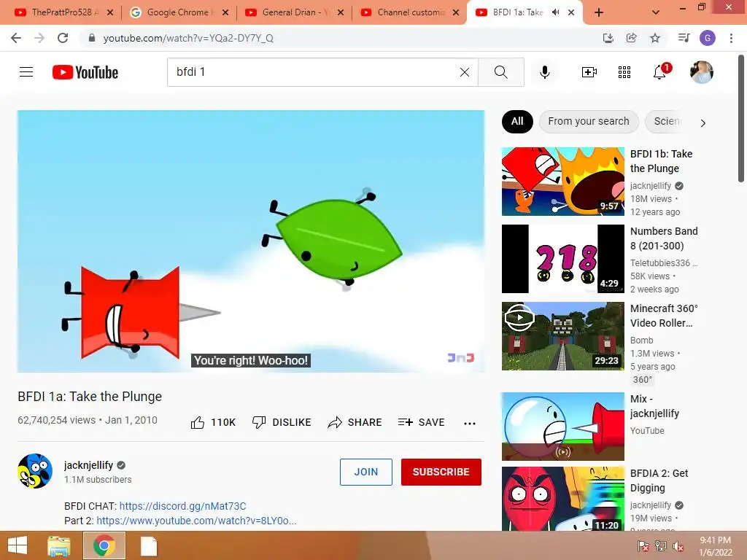
Task: Open the Create video camera icon
Action: pyautogui.click(x=589, y=72)
